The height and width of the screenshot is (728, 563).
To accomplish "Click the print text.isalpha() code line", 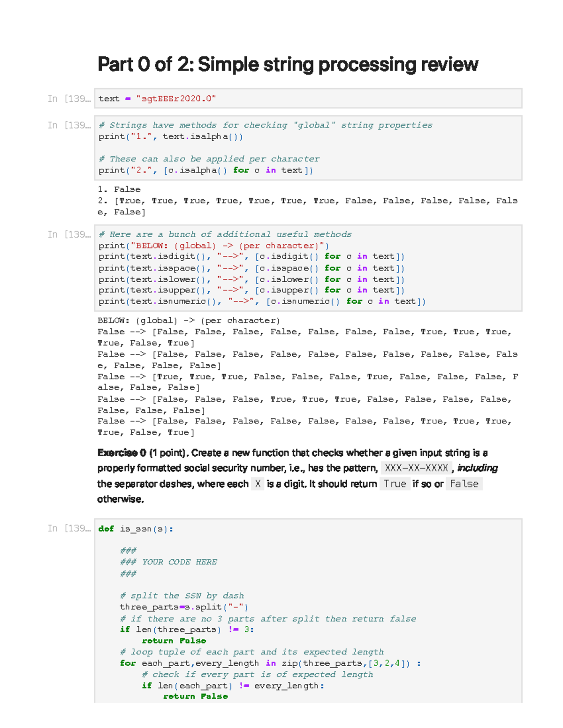I will click(x=171, y=136).
